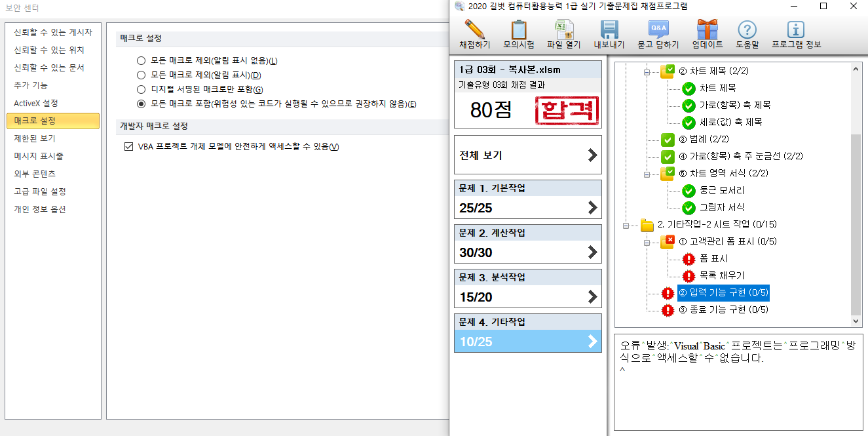Collapse the 기타작업-2 시트 작업 node
The width and height of the screenshot is (868, 436).
pyautogui.click(x=626, y=225)
